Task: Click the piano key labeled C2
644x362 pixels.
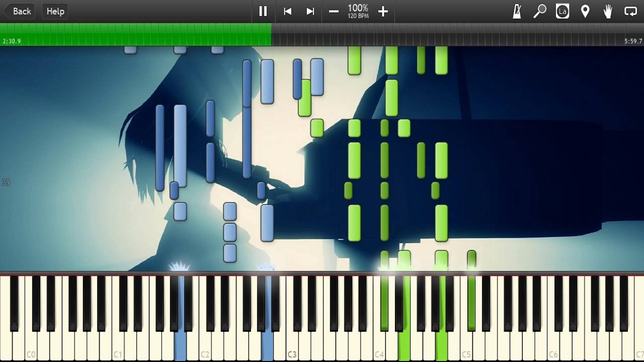Action: pyautogui.click(x=205, y=319)
